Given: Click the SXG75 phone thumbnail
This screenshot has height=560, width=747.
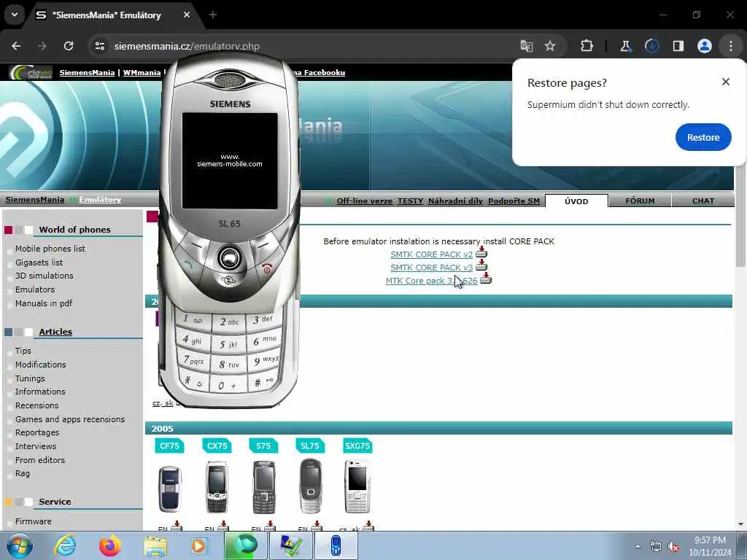Looking at the screenshot, I should coord(357,486).
